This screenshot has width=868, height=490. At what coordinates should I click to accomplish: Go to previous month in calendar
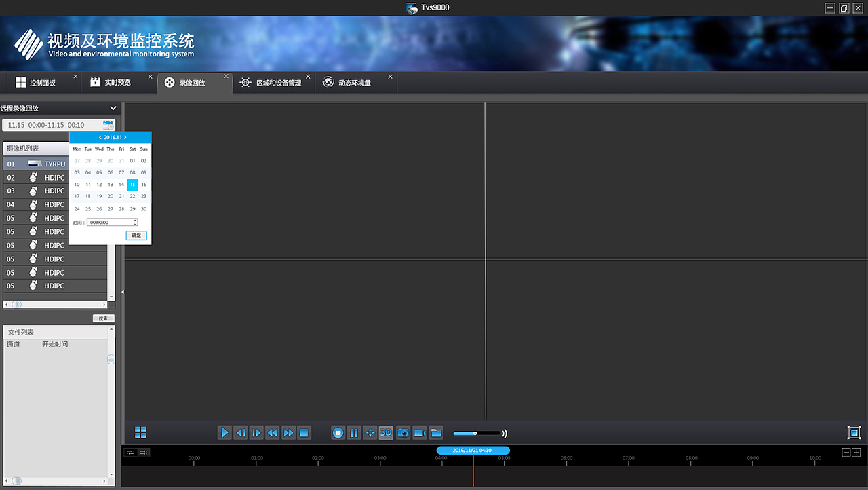click(100, 137)
